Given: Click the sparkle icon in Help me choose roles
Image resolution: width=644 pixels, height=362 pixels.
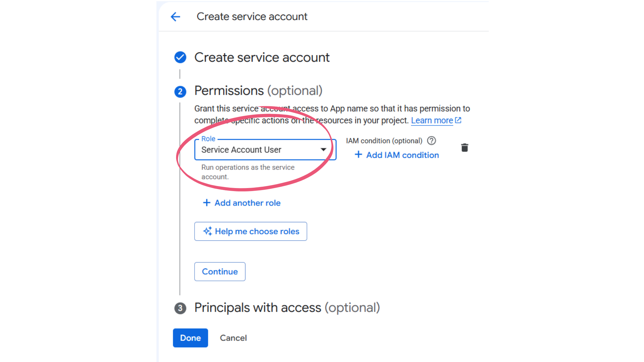Looking at the screenshot, I should point(208,231).
